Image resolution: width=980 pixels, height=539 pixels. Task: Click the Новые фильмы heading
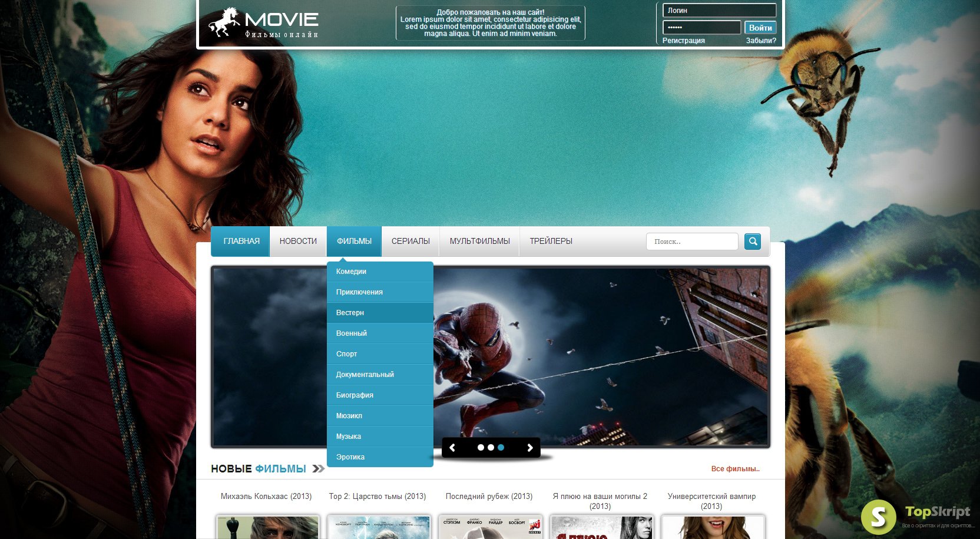pyautogui.click(x=259, y=469)
